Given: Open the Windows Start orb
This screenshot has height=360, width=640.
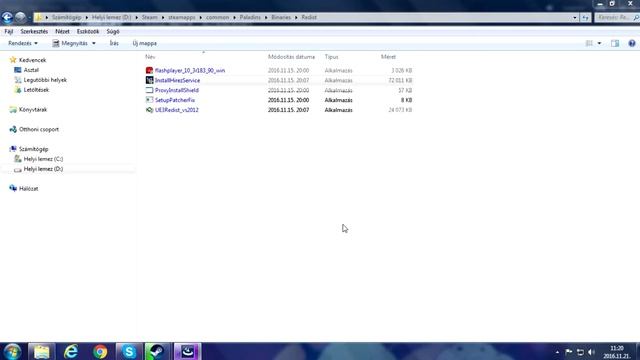Looking at the screenshot, I should click(x=12, y=351).
